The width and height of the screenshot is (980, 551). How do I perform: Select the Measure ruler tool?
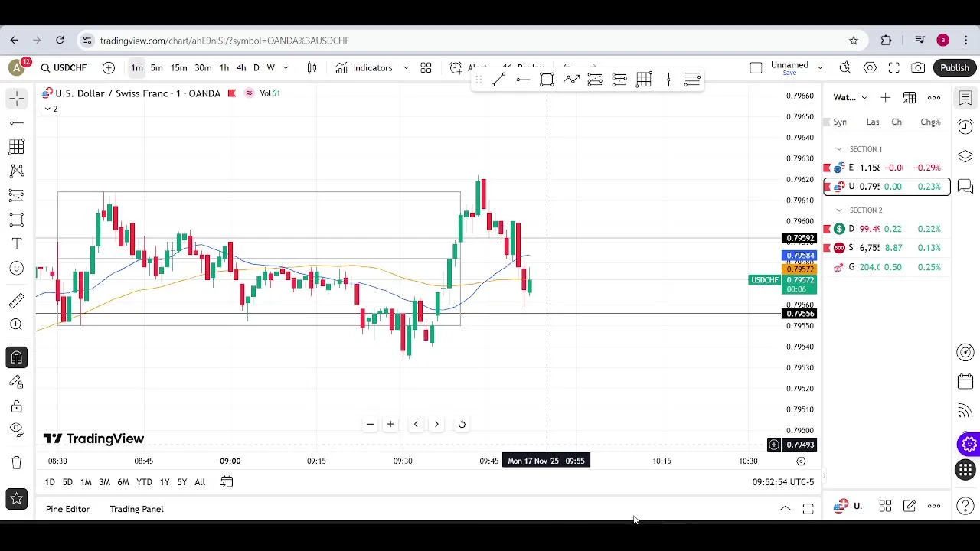coord(16,301)
